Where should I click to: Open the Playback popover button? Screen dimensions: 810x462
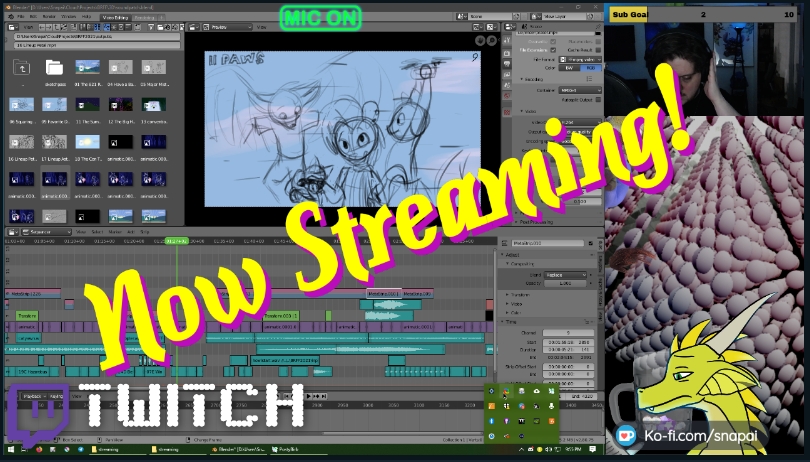point(34,396)
